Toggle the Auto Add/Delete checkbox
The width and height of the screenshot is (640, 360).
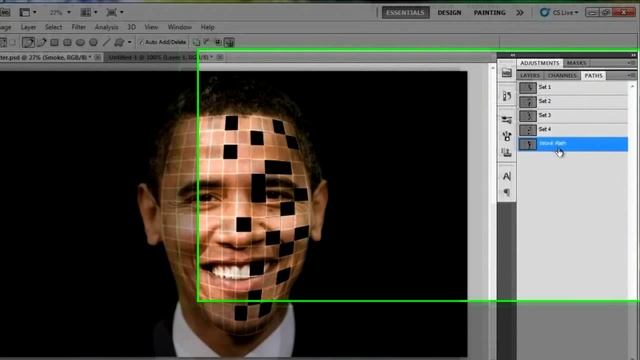click(x=141, y=42)
